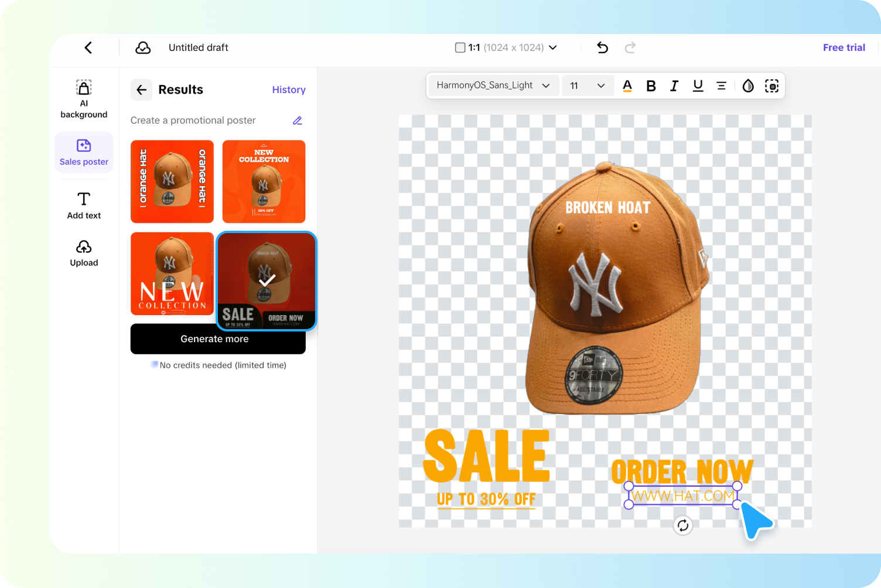Viewport: 881px width, 588px height.
Task: Click the rightmost dashed-square toolbar icon
Action: (x=771, y=86)
